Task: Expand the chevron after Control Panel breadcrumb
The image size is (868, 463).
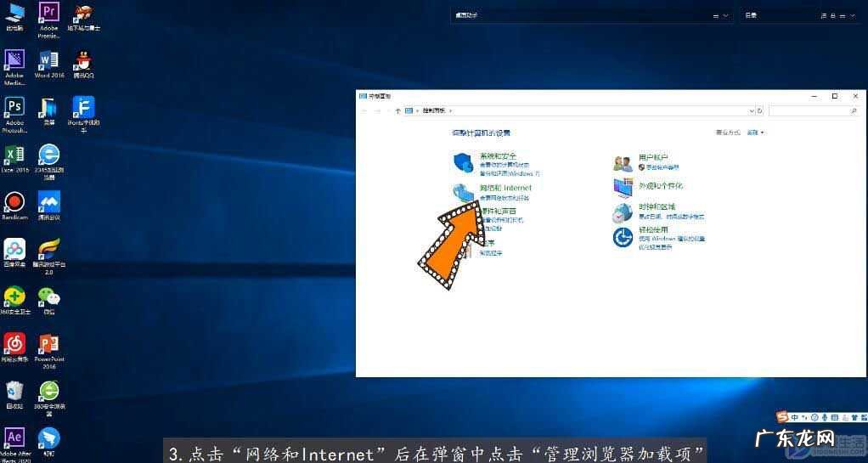Action: pyautogui.click(x=450, y=110)
